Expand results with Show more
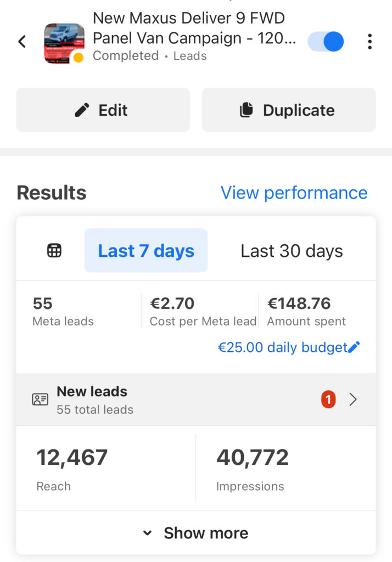 click(195, 533)
